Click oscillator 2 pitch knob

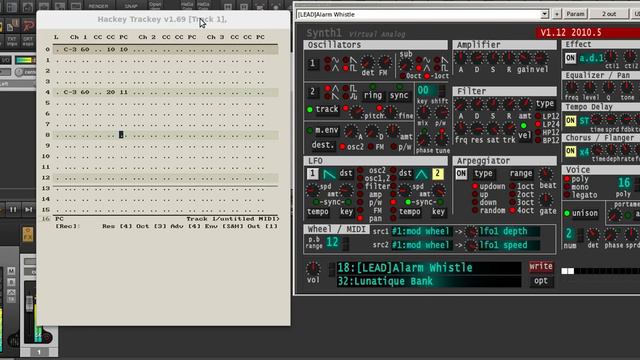click(x=358, y=112)
